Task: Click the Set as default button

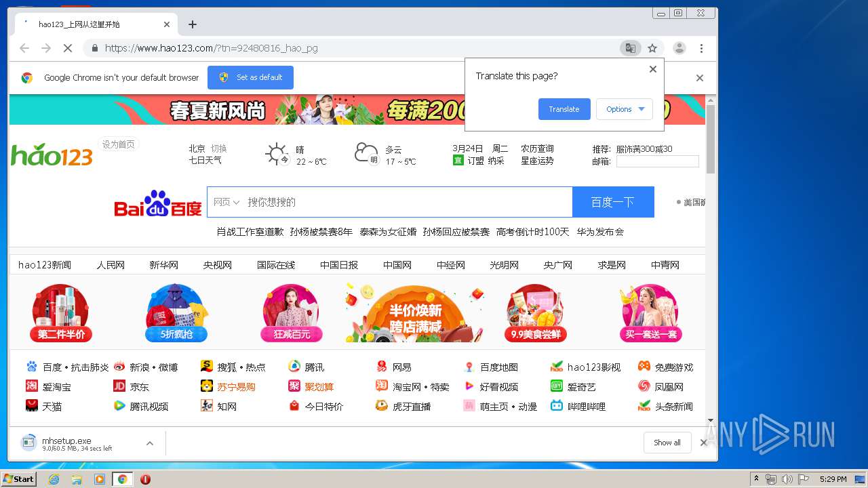Action: pyautogui.click(x=250, y=77)
